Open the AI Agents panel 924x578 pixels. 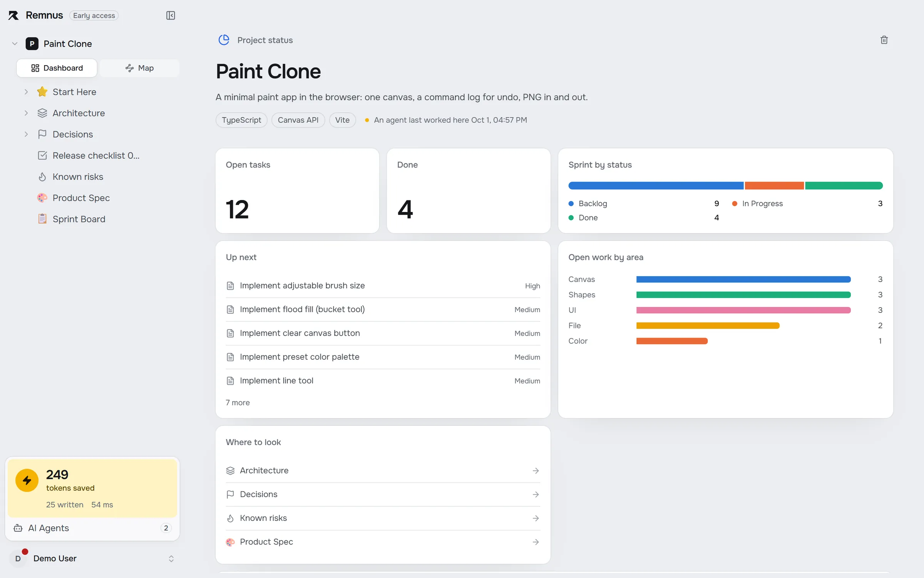click(x=92, y=528)
